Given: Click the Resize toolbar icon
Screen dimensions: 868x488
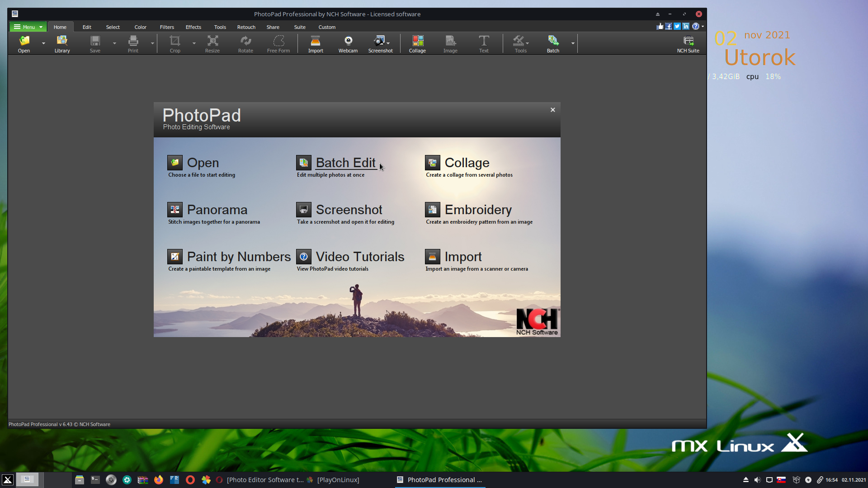Looking at the screenshot, I should (212, 44).
